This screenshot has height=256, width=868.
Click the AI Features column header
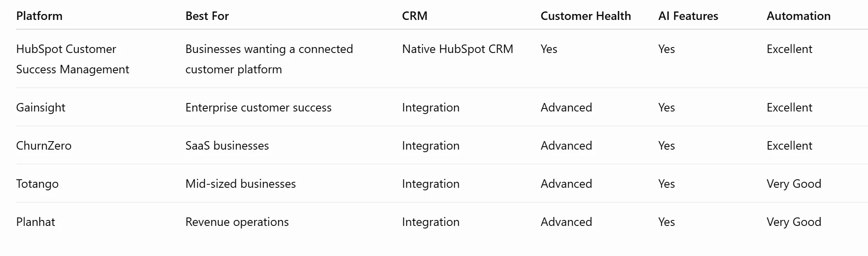(688, 16)
